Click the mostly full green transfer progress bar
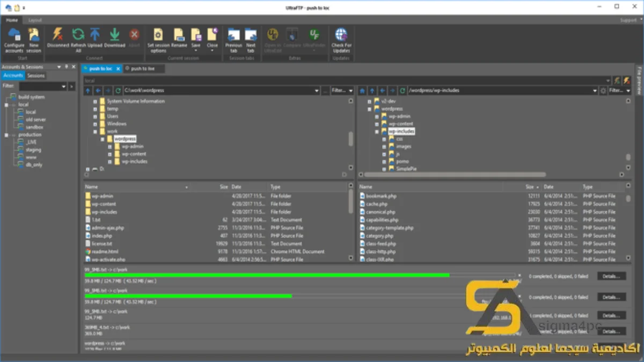The width and height of the screenshot is (644, 362). click(301, 275)
